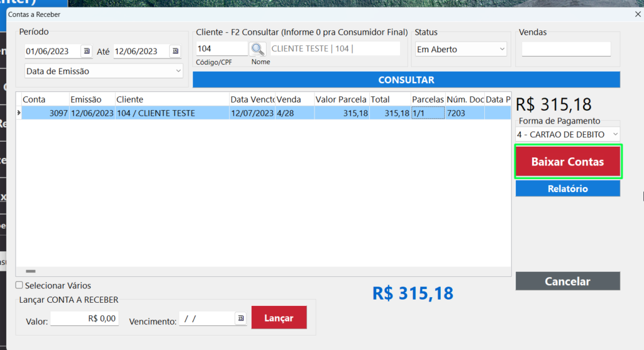644x350 pixels.
Task: Click the magnifier client search icon
Action: (x=258, y=49)
